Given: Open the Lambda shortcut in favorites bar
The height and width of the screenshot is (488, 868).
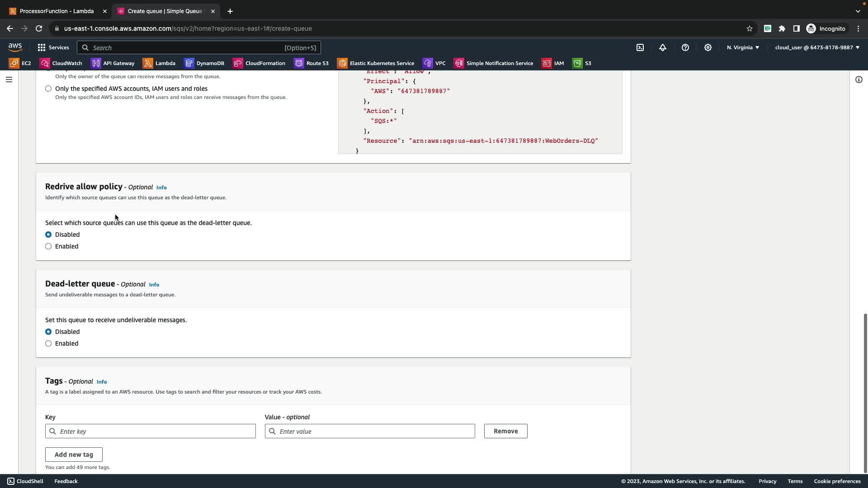Looking at the screenshot, I should [x=159, y=63].
